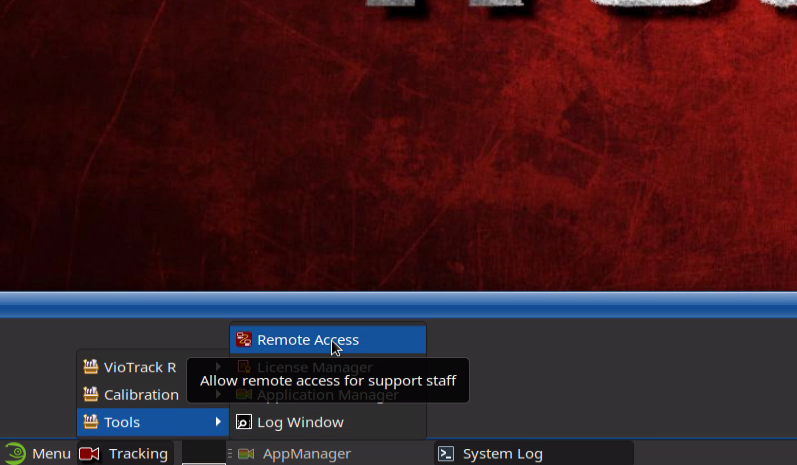Click the Calibration toolbox icon

coord(91,394)
